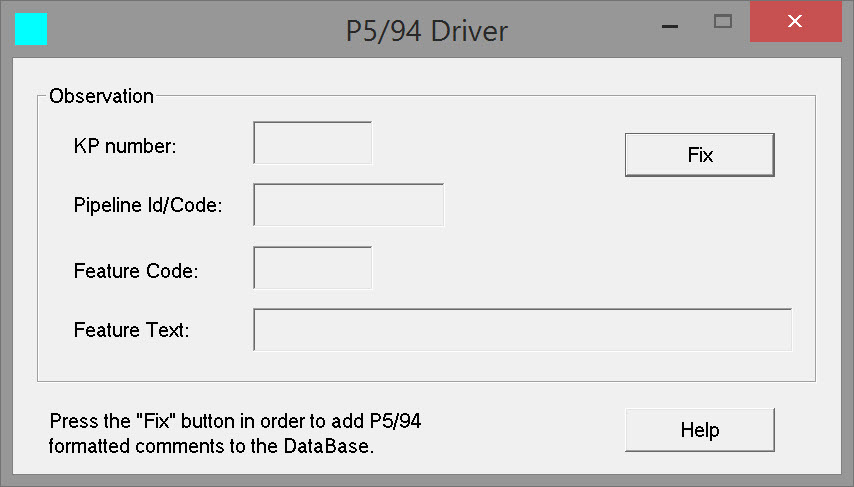Click the "Feature Code:" label

click(x=136, y=270)
